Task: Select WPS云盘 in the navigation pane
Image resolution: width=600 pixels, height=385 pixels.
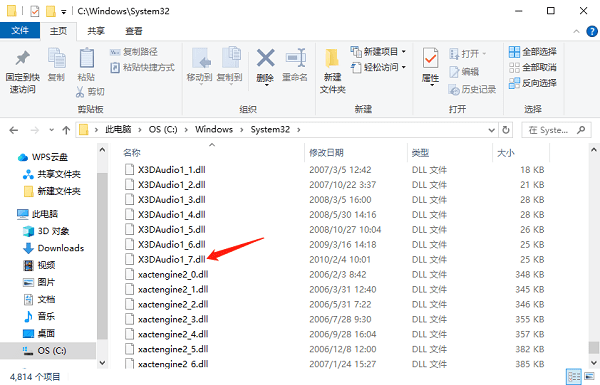Action: click(x=43, y=157)
